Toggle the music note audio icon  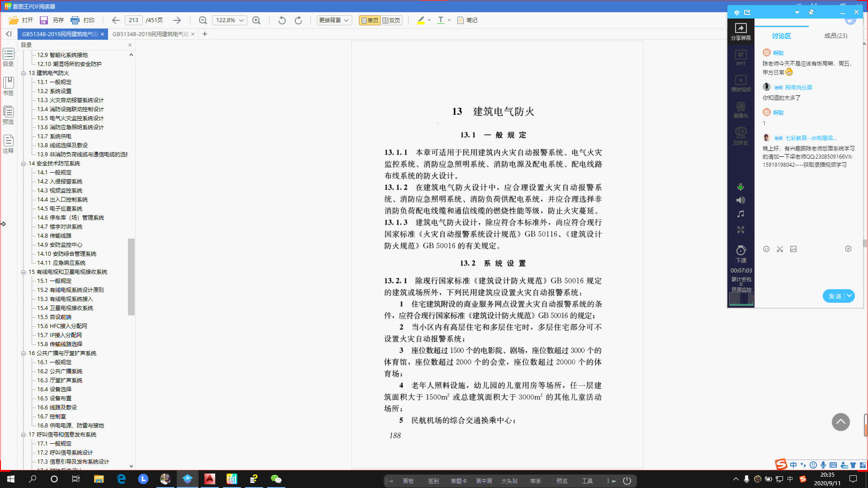coord(741,214)
